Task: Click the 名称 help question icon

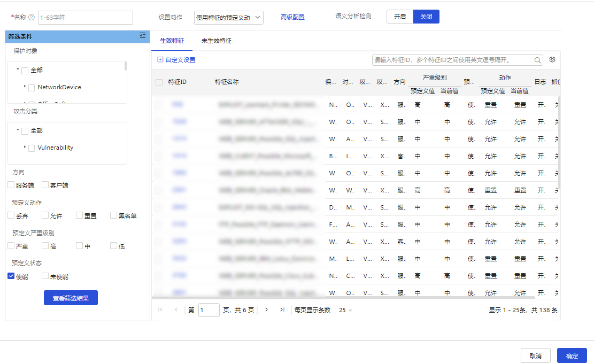Action: coord(32,18)
